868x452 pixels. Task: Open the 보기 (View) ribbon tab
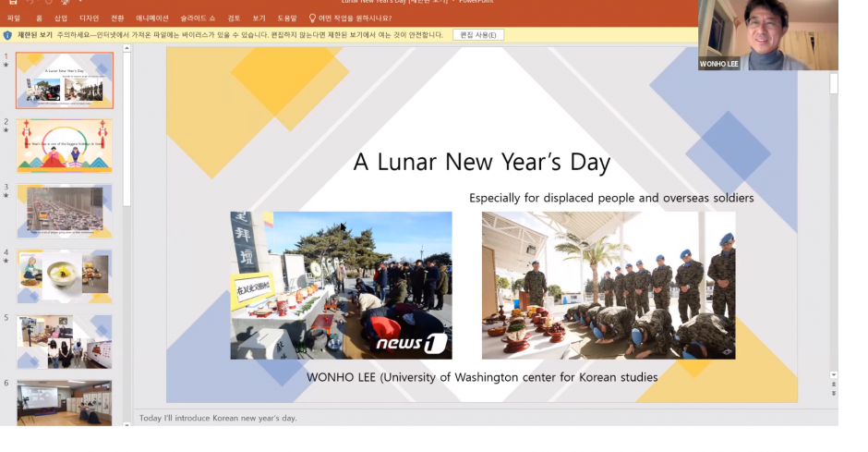click(259, 18)
